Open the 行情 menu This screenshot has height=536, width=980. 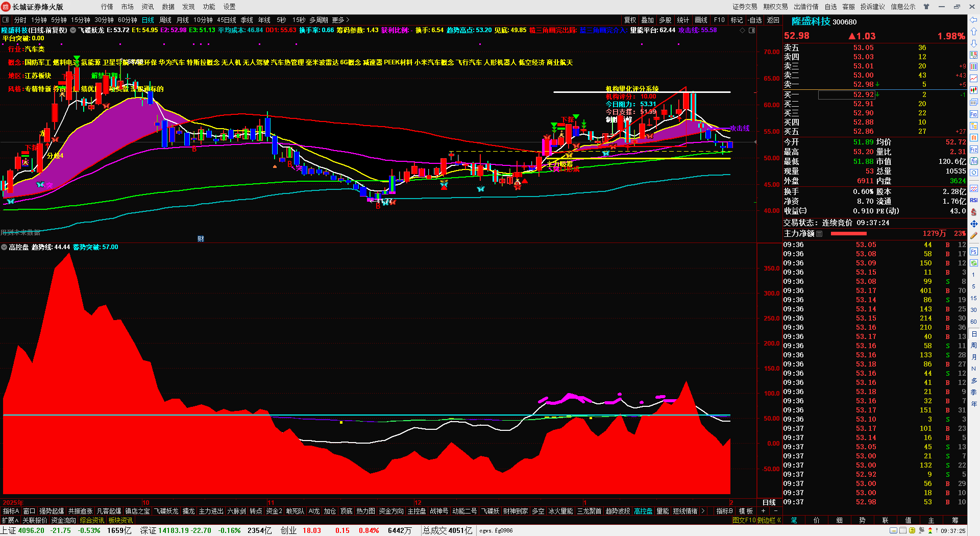107,7
